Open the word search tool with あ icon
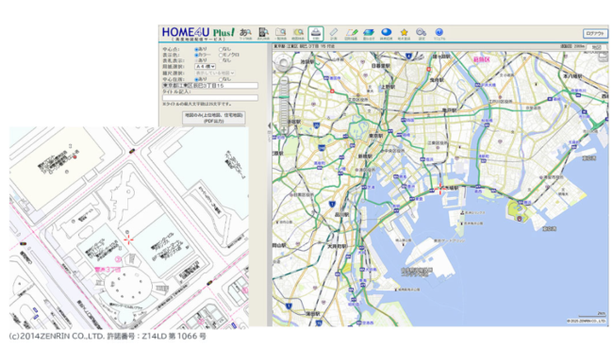 pos(245,34)
